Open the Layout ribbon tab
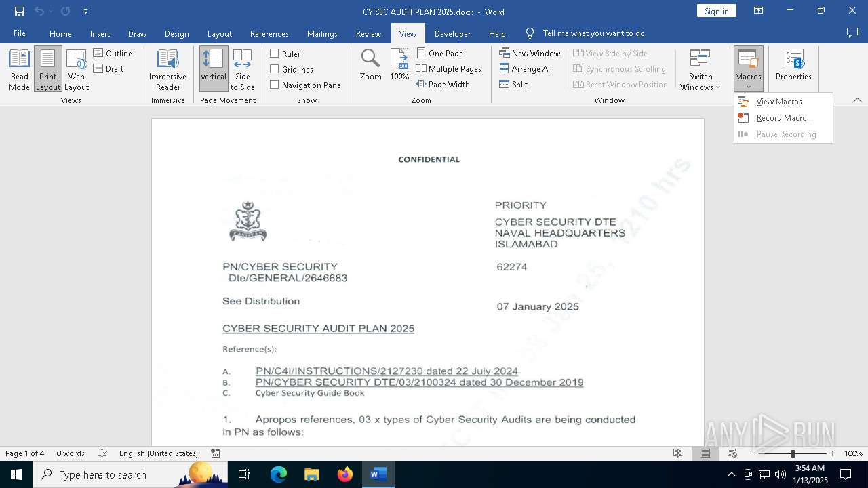Viewport: 868px width, 488px height. (219, 33)
